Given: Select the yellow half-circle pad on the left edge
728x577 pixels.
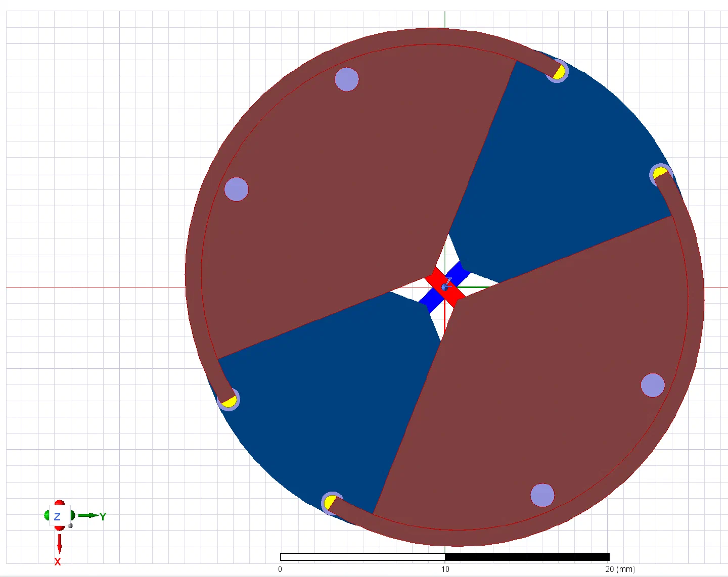Looking at the screenshot, I should tap(230, 402).
